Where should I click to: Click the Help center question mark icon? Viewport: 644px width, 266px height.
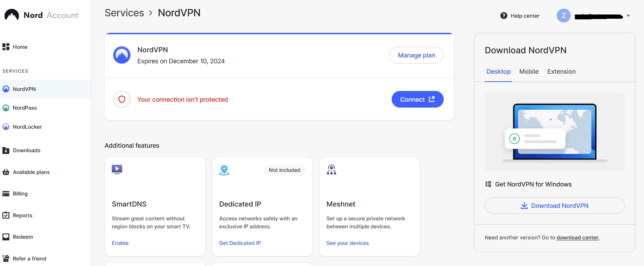pyautogui.click(x=504, y=16)
